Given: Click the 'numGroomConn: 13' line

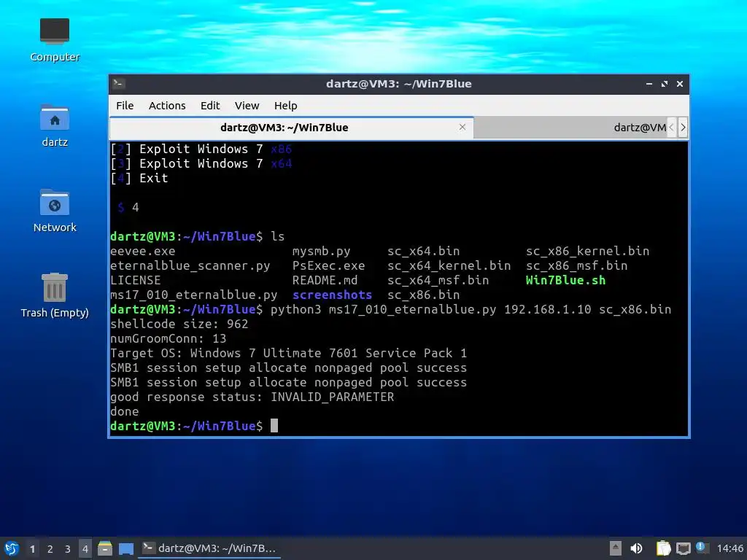Looking at the screenshot, I should click(x=169, y=338).
